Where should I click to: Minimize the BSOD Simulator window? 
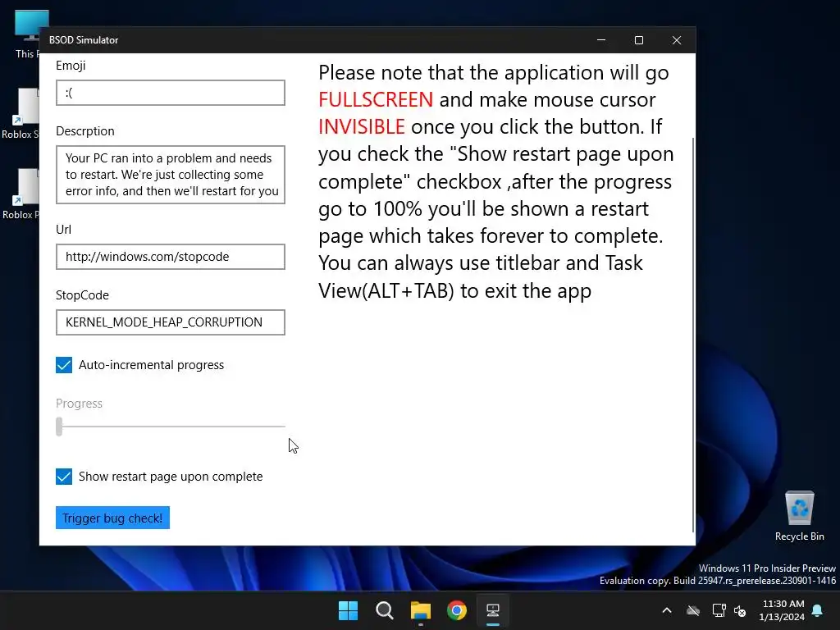coord(601,40)
